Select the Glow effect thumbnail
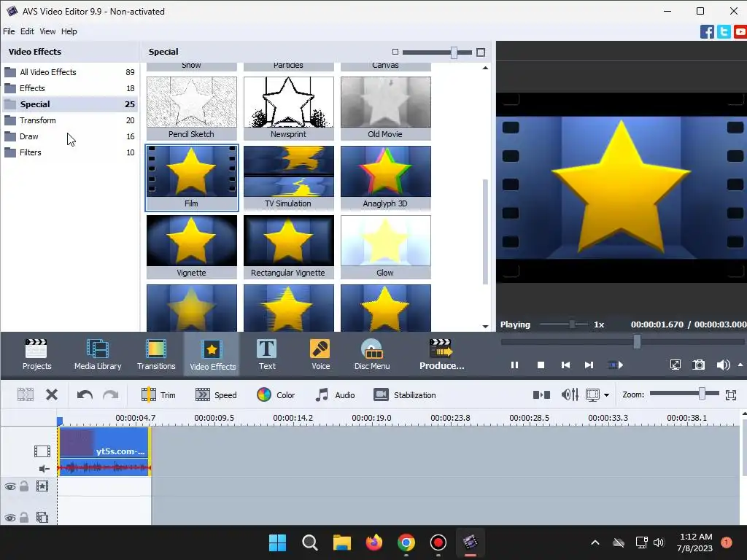 (385, 246)
